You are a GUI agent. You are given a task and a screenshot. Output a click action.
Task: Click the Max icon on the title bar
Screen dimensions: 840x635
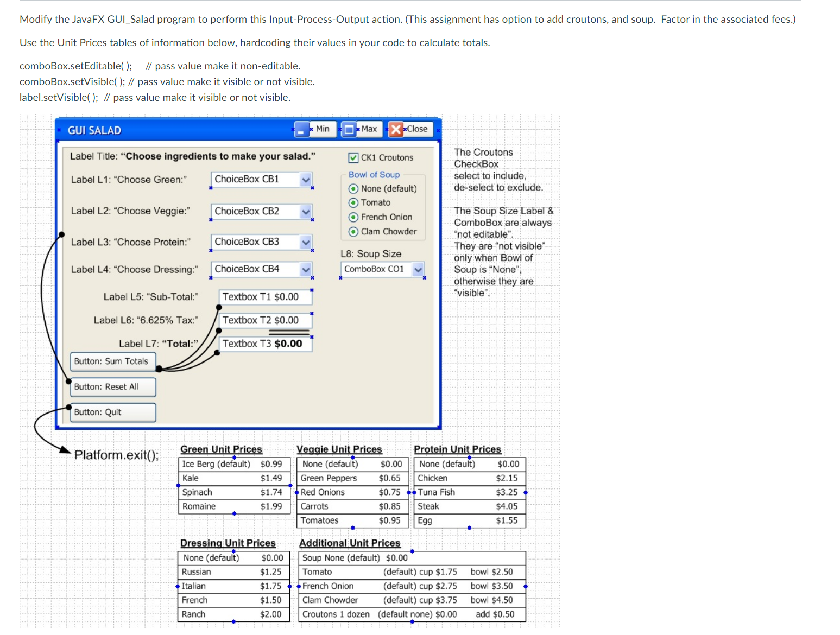click(x=350, y=129)
